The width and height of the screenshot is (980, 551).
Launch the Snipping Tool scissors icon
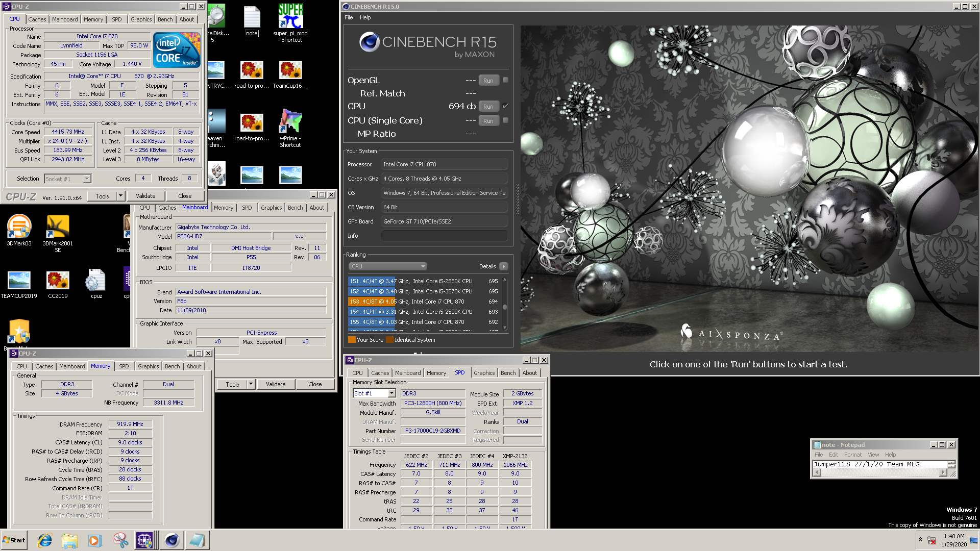[x=120, y=540]
